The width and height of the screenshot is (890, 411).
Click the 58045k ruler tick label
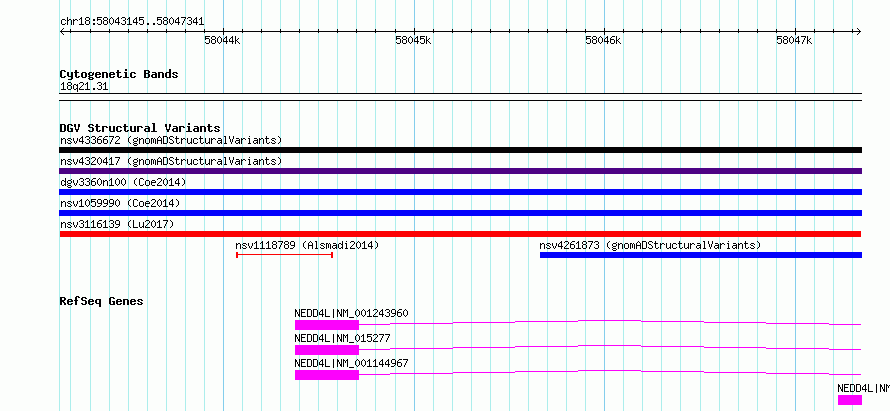pyautogui.click(x=413, y=40)
